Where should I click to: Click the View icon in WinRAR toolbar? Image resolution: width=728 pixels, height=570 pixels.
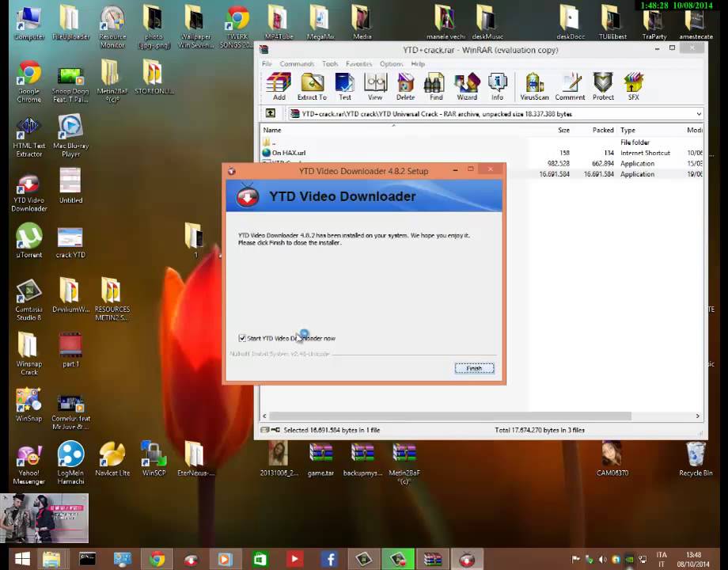point(375,87)
